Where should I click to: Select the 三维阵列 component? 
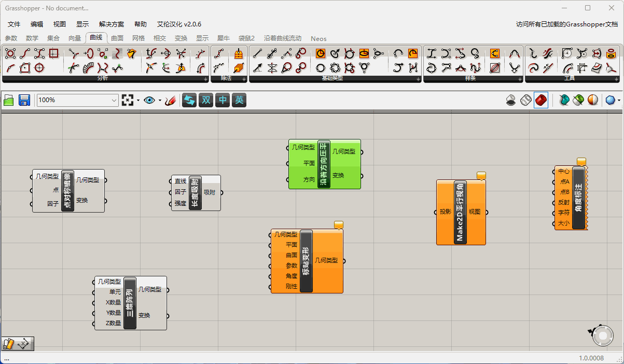130,303
